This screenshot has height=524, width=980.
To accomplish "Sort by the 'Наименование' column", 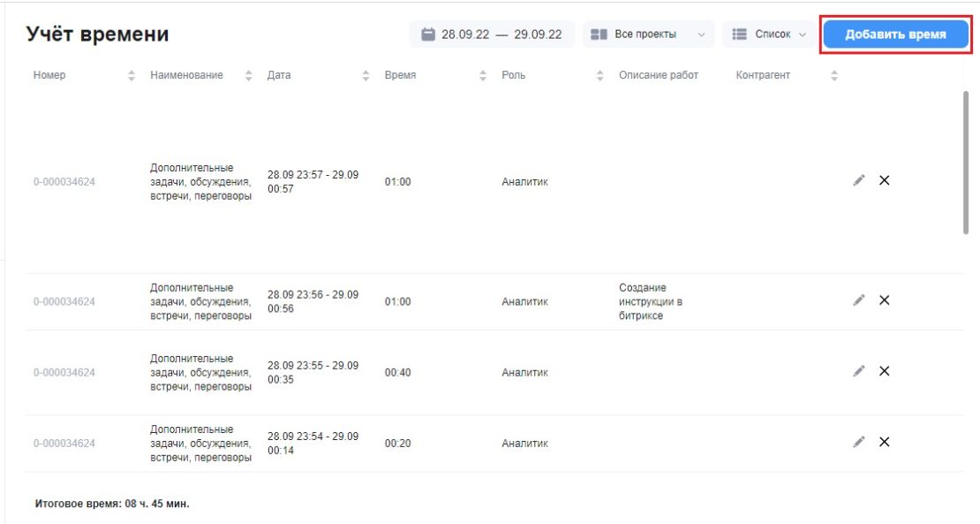I will [x=249, y=76].
